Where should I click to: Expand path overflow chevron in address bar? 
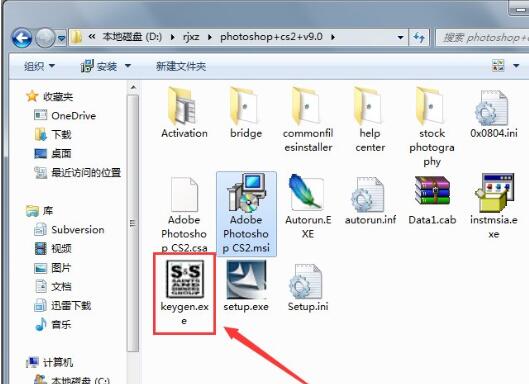pos(91,36)
